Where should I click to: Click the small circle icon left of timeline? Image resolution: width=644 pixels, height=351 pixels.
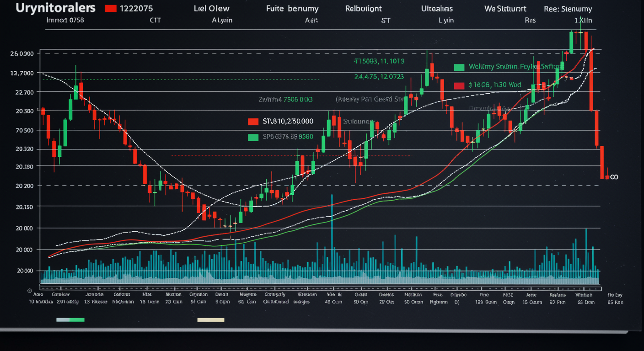tap(30, 290)
